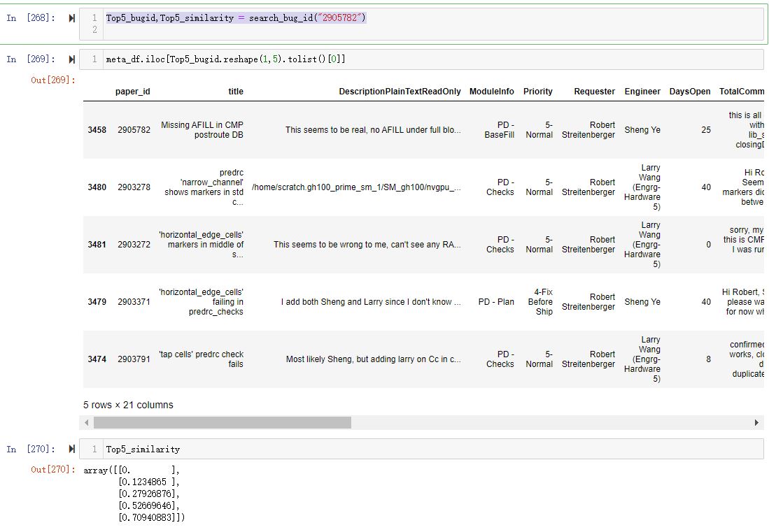
Task: Click paper id 2903791
Action: click(134, 359)
